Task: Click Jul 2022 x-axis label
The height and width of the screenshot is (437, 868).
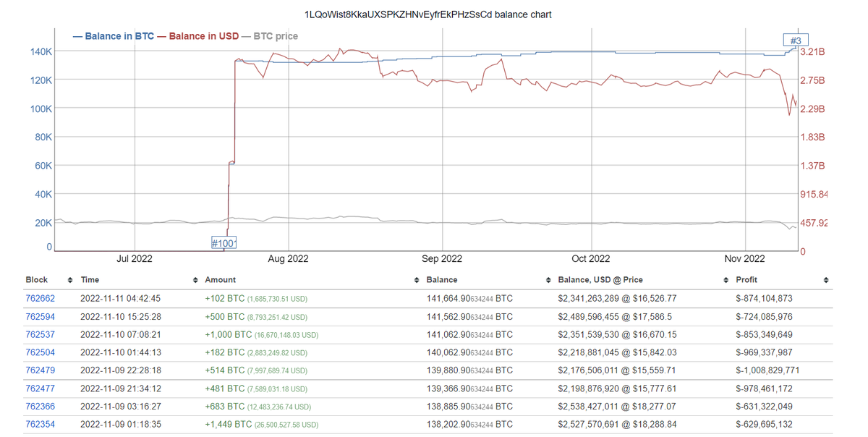Action: [x=134, y=258]
